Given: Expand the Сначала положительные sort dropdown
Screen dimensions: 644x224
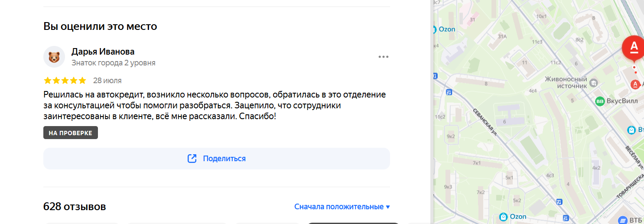Looking at the screenshot, I should [342, 207].
